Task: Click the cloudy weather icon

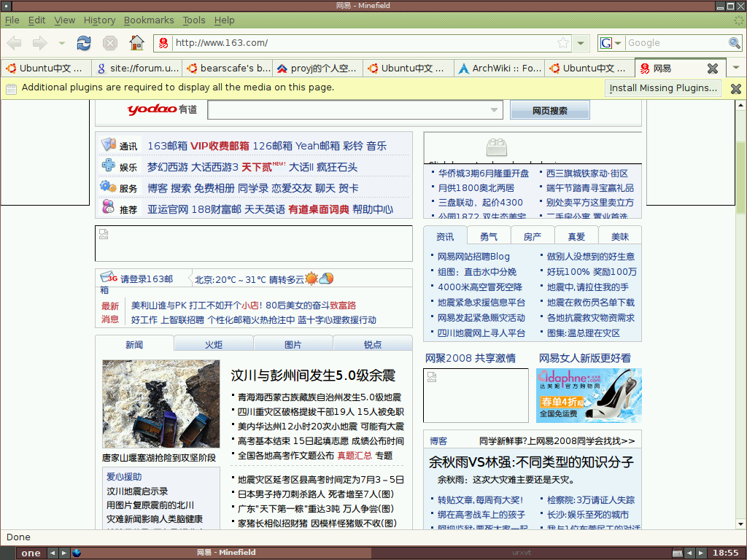Action: [x=326, y=279]
